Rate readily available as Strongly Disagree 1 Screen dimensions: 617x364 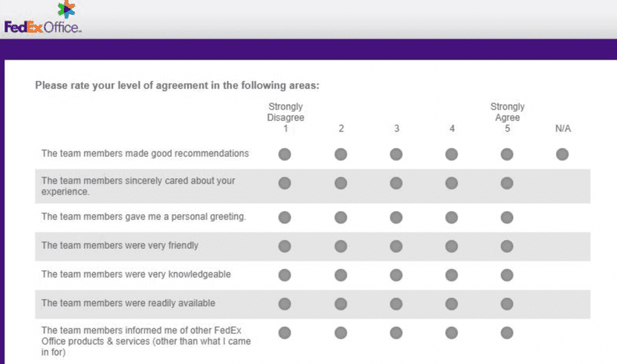click(x=285, y=304)
